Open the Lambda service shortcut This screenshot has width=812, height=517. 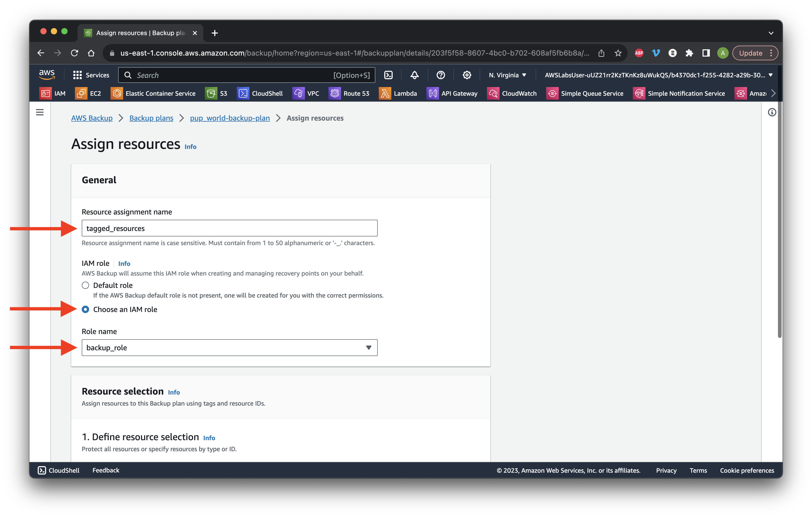(x=398, y=94)
